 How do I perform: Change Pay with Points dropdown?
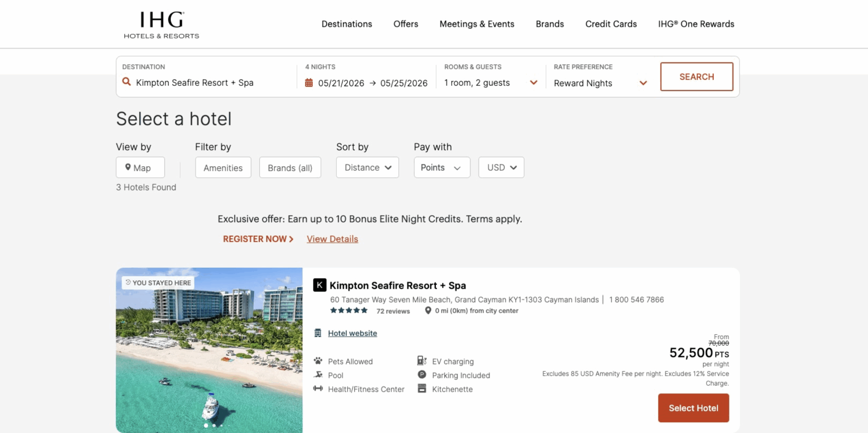441,168
